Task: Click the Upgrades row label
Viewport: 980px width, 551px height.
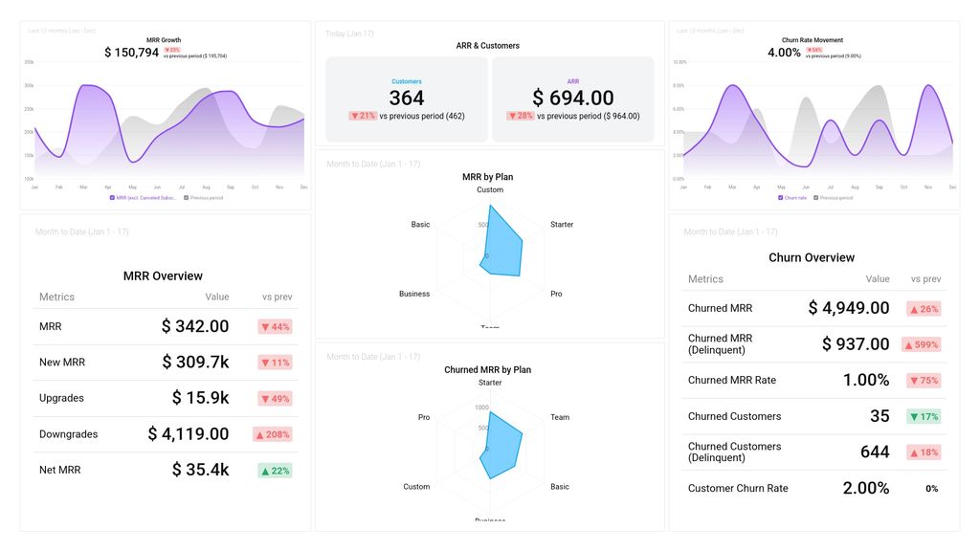Action: tap(61, 398)
